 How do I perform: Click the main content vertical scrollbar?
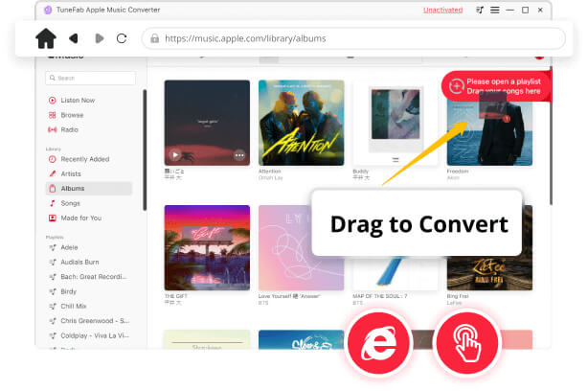click(551, 135)
